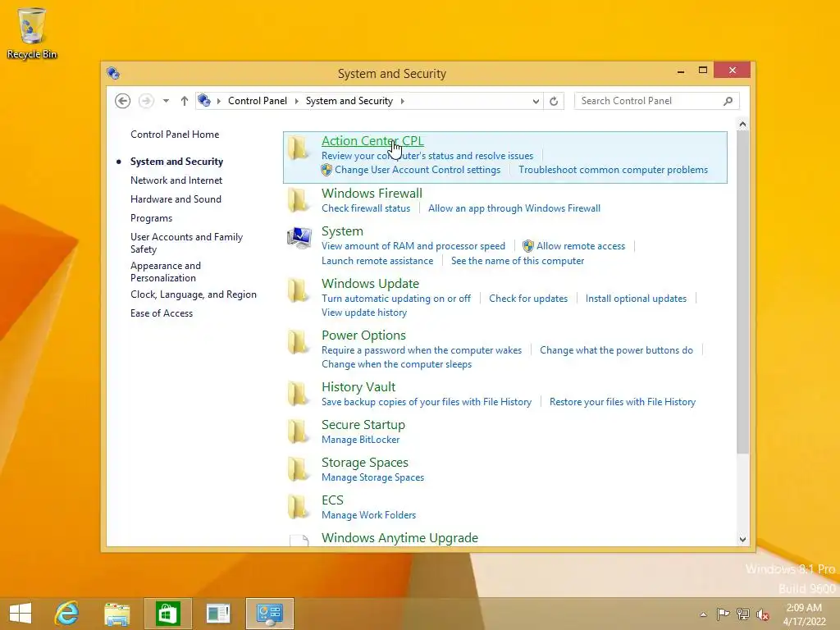Click the muted volume tray icon
The image size is (840, 630).
coord(763,614)
